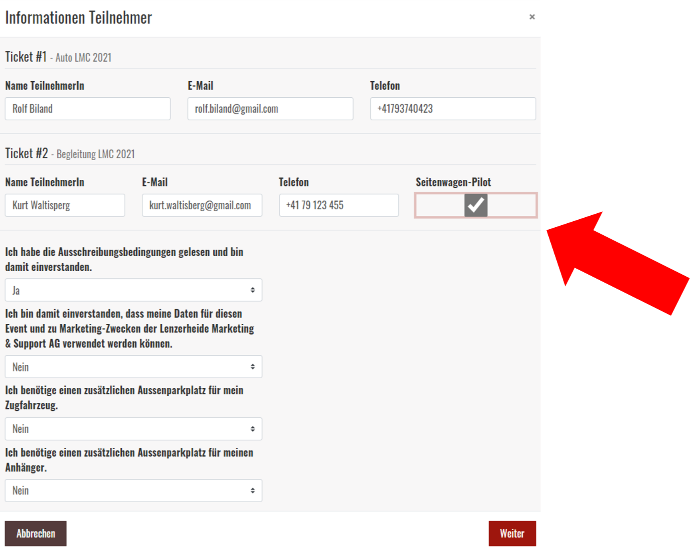Screen dimensions: 690x551
Task: Focus Ticket #1 email field rolf.biland@gmail.com
Action: pos(270,109)
